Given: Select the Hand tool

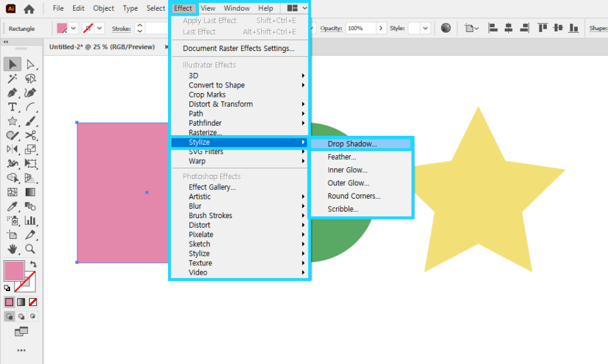Looking at the screenshot, I should [13, 249].
